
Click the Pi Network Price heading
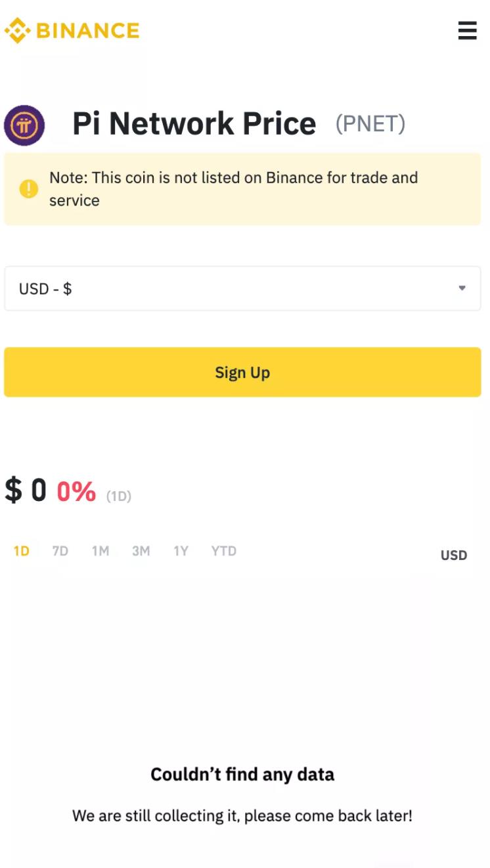tap(194, 124)
